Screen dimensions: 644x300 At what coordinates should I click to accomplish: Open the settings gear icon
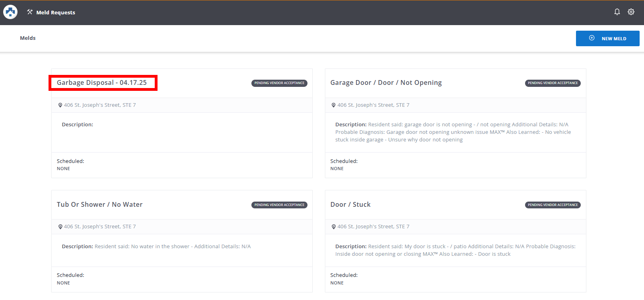(x=631, y=12)
